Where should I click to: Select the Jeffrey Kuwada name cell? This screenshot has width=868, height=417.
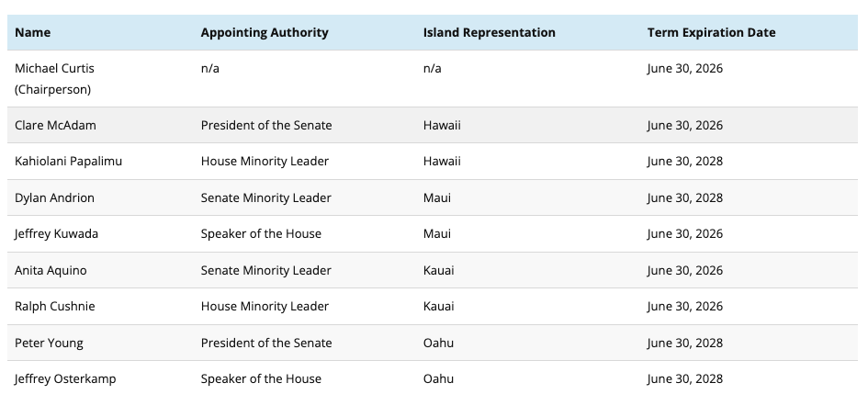click(x=56, y=233)
